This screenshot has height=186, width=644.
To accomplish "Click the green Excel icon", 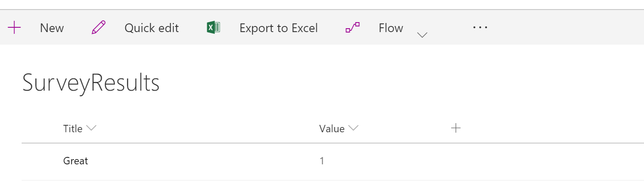I will pos(214,28).
